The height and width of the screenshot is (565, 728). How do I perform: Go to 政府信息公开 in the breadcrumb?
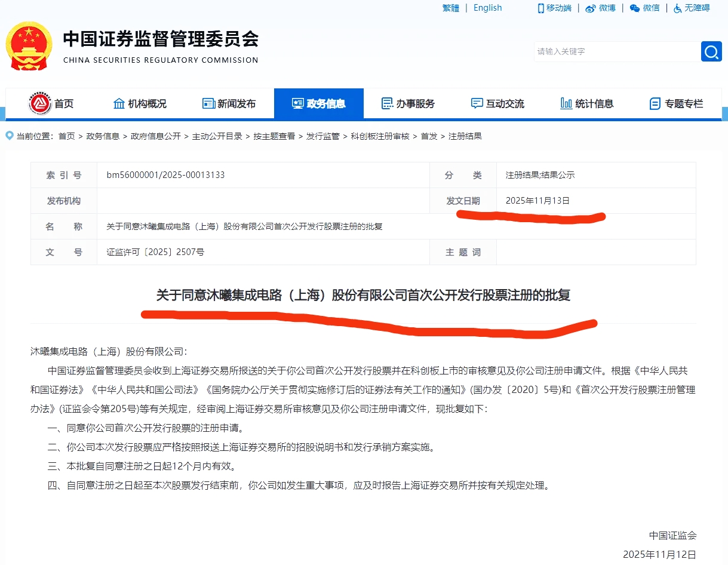click(155, 136)
